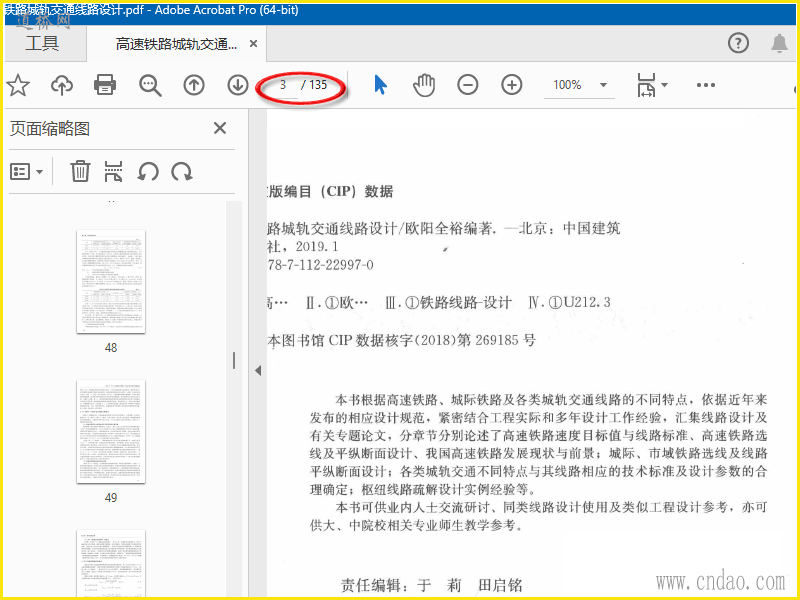Image resolution: width=800 pixels, height=600 pixels.
Task: Expand the zoom level dropdown arrow
Action: point(604,85)
